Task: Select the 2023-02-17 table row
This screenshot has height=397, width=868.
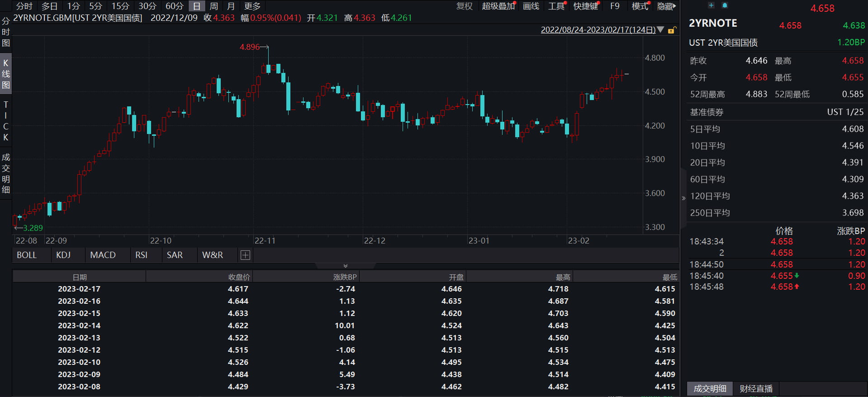Action: pos(346,289)
